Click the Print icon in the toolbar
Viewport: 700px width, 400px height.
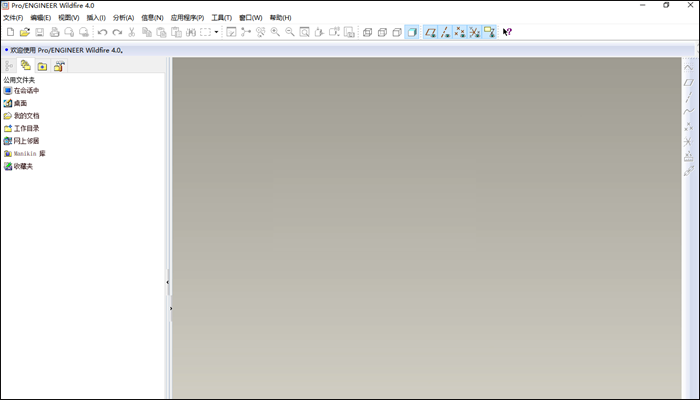(54, 32)
